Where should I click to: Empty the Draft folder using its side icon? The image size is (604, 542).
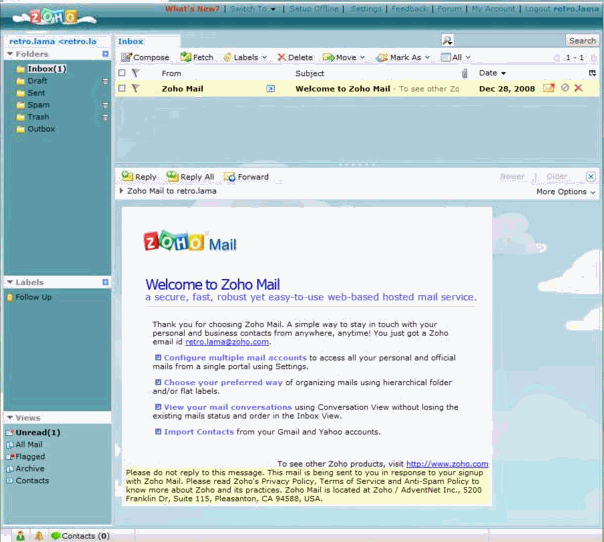(105, 81)
